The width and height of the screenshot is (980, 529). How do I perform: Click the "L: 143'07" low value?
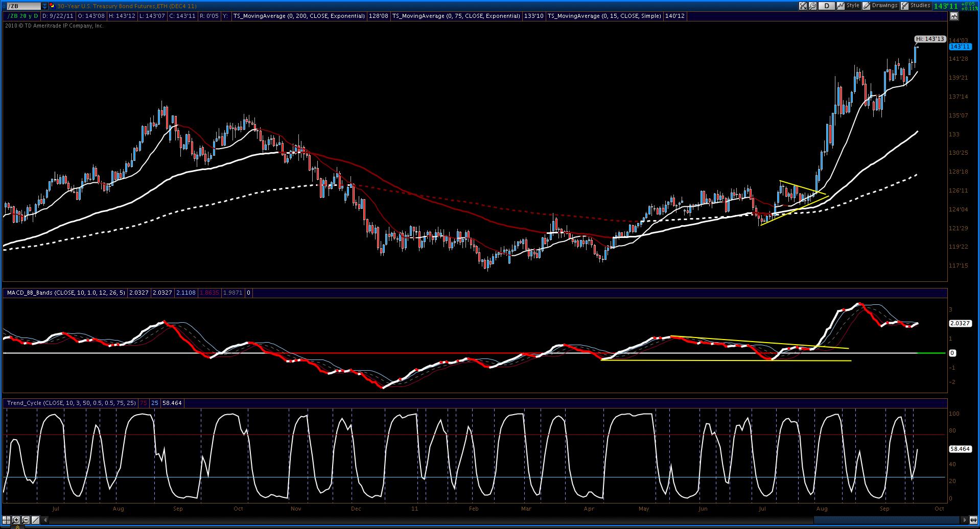[x=152, y=16]
